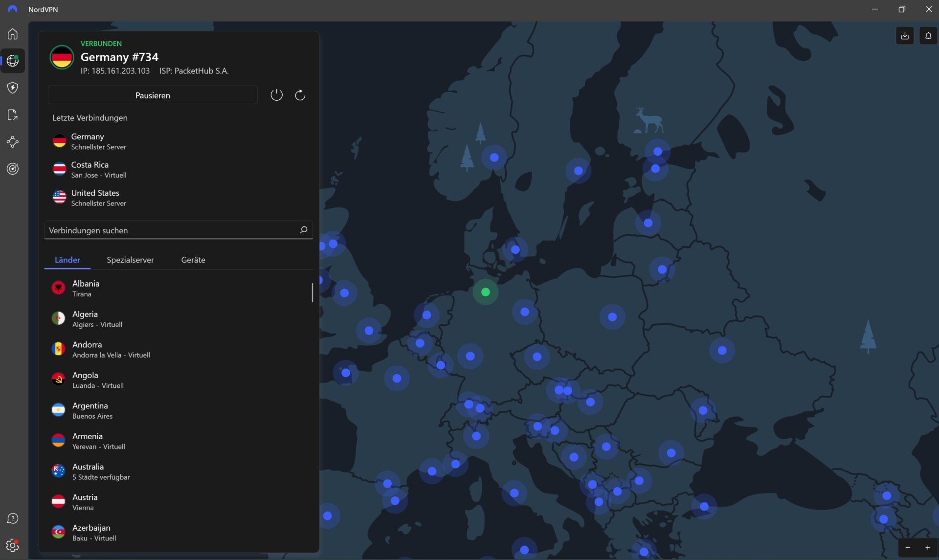Click the reconnect/refresh button

[300, 95]
